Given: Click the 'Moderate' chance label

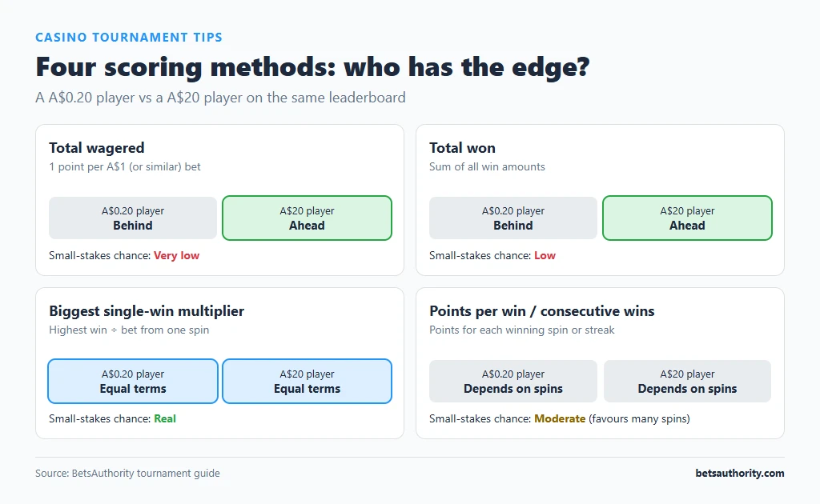Looking at the screenshot, I should point(560,418).
